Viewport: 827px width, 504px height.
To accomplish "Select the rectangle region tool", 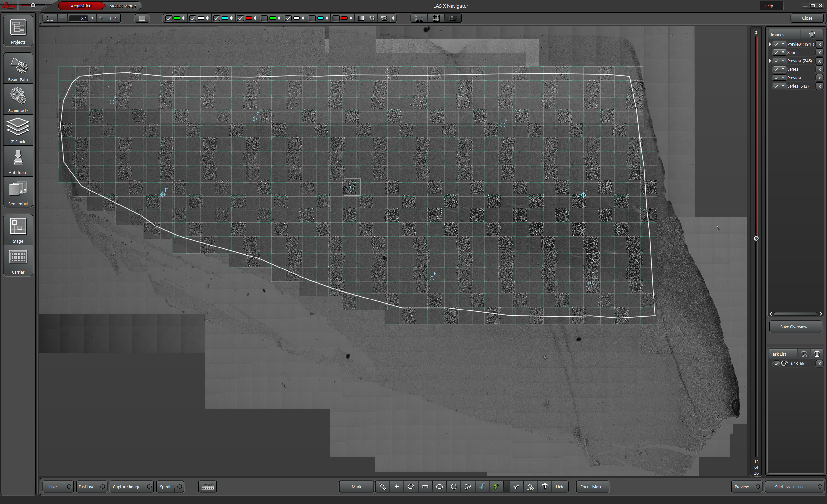I will [425, 487].
